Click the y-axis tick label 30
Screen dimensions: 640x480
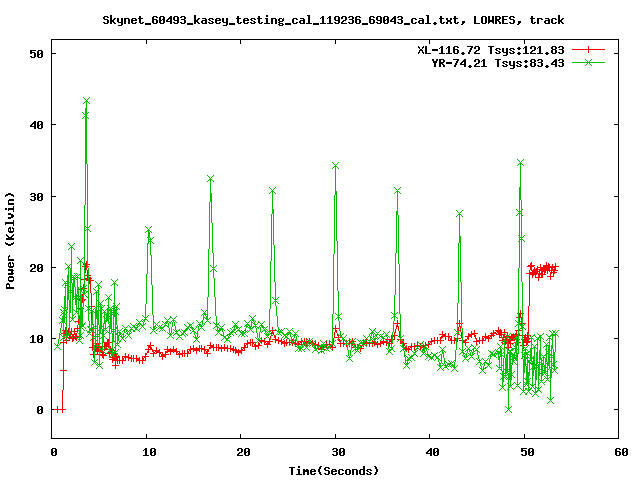click(36, 197)
